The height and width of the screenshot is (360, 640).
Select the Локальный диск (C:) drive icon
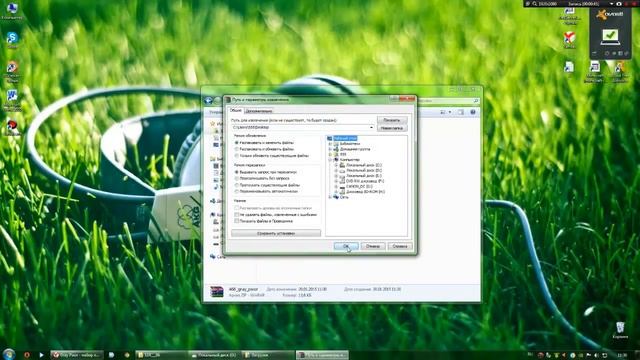pyautogui.click(x=342, y=165)
